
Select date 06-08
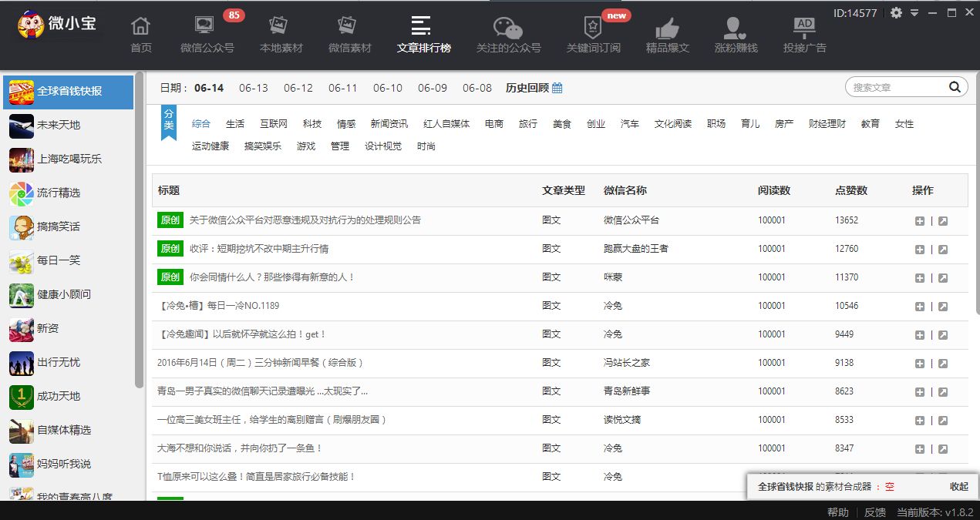click(477, 88)
